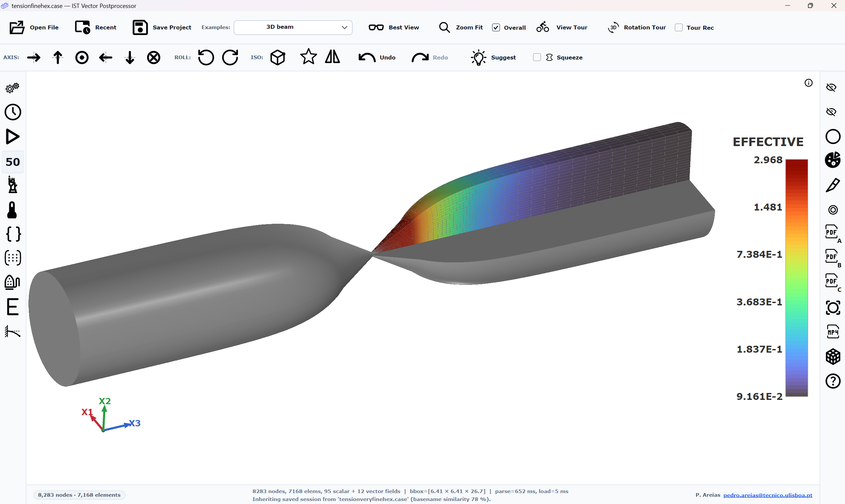Click the legend minimum value 9.161E-2
The image size is (845, 504).
(x=759, y=396)
